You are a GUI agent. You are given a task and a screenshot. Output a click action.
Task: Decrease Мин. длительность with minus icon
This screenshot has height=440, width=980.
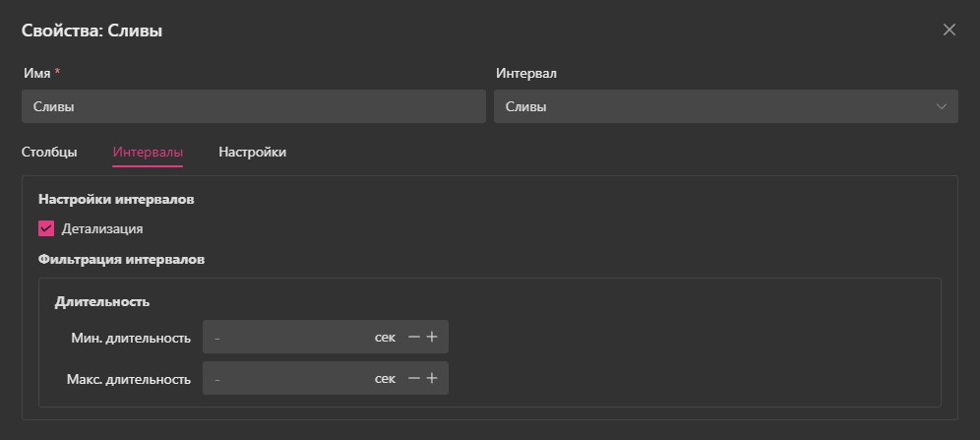point(414,338)
